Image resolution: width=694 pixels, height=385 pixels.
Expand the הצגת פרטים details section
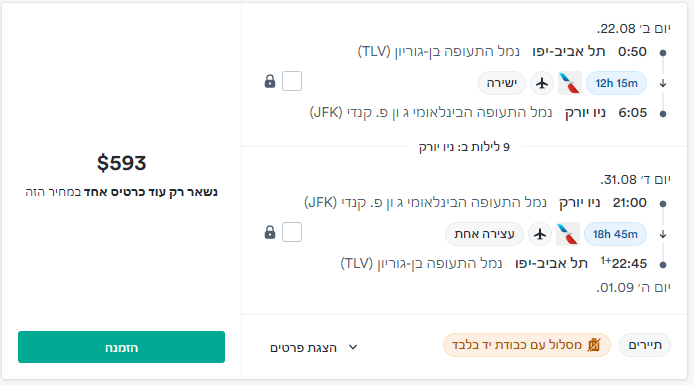313,348
